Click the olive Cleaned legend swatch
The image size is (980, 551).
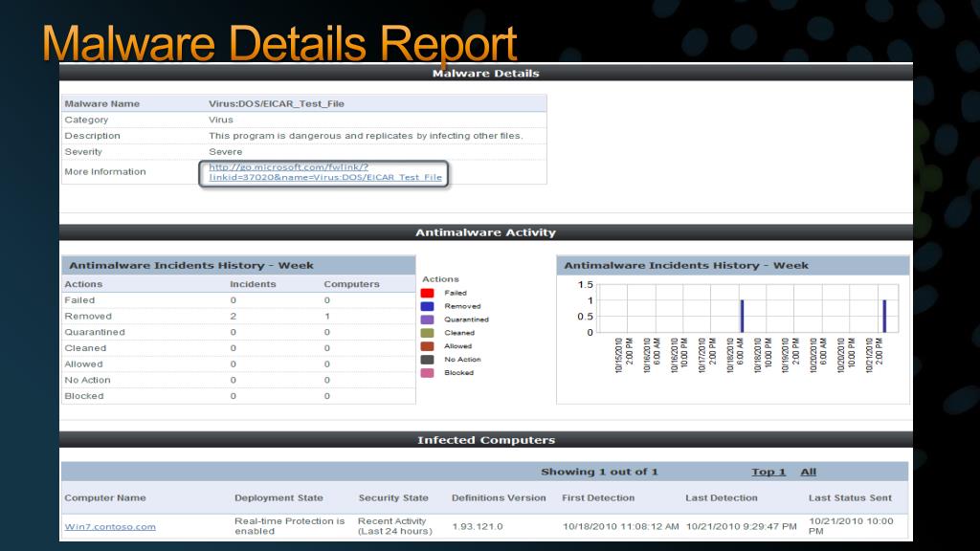[428, 333]
